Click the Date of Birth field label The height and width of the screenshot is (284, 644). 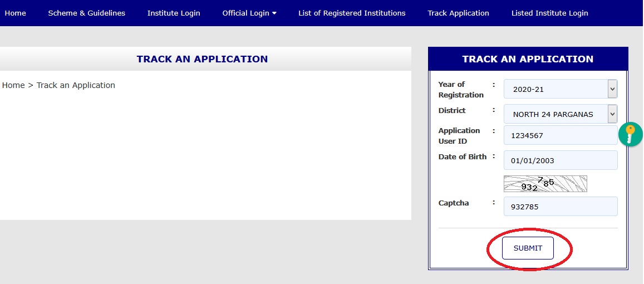point(462,157)
